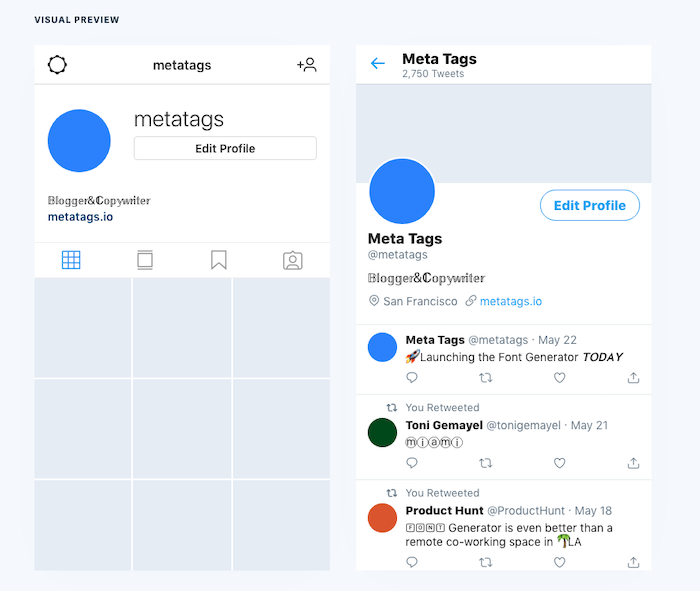Switch to Instagram grid view tab
This screenshot has height=591, width=700.
pyautogui.click(x=71, y=261)
